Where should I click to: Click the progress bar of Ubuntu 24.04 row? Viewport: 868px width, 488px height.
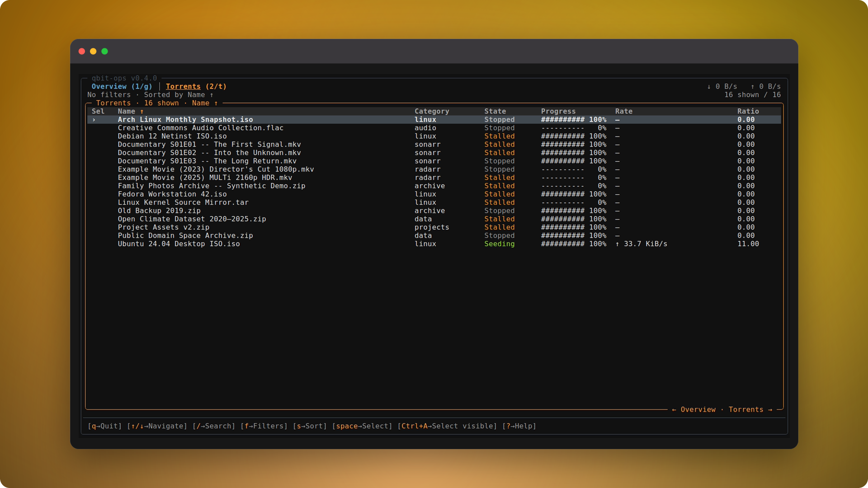pyautogui.click(x=563, y=244)
